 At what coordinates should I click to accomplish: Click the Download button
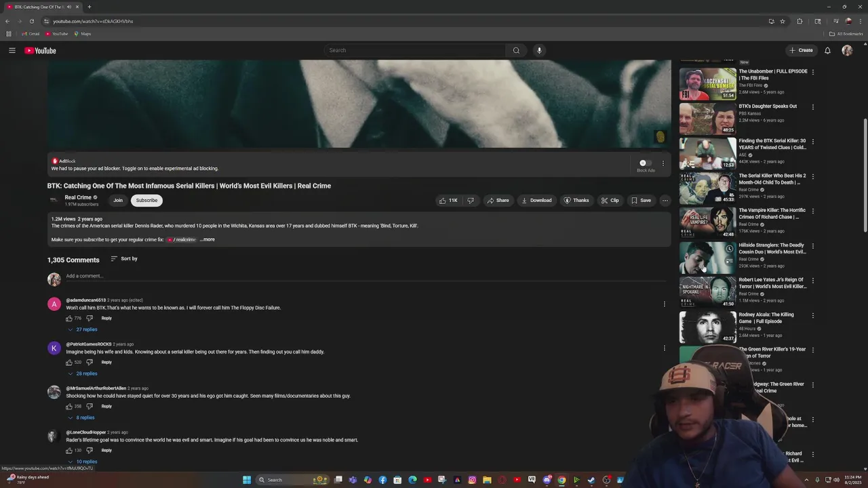[536, 201]
